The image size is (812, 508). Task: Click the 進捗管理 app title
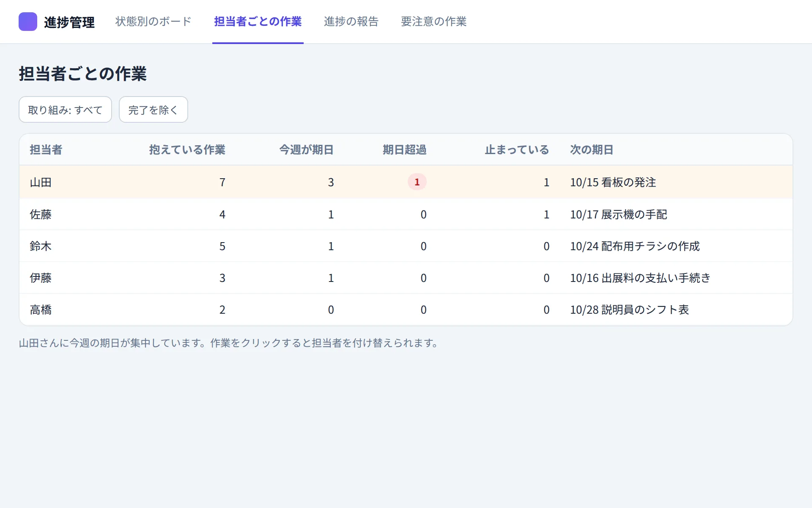coord(69,22)
